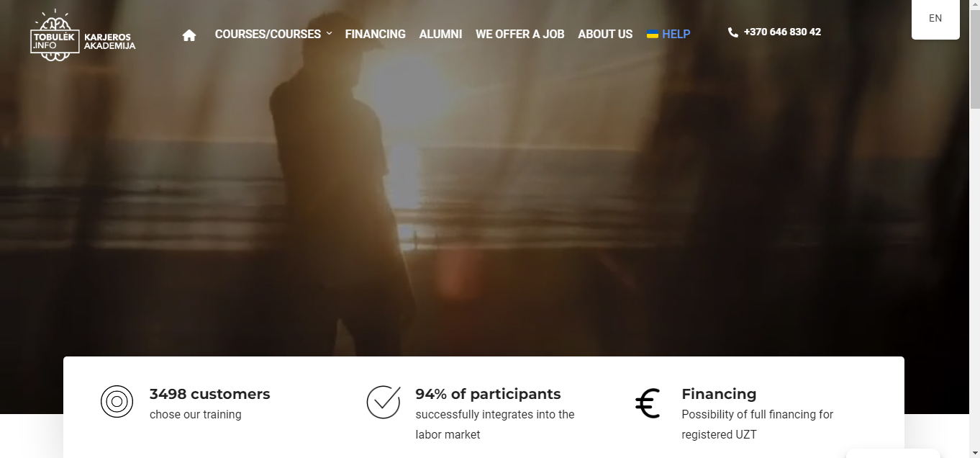The width and height of the screenshot is (980, 458).
Task: Select the target circles icon beside customers
Action: click(117, 402)
